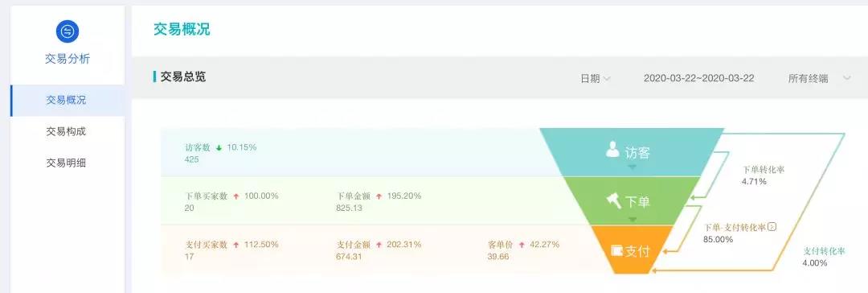Expand the 所有终端 terminal dropdown

[x=819, y=79]
